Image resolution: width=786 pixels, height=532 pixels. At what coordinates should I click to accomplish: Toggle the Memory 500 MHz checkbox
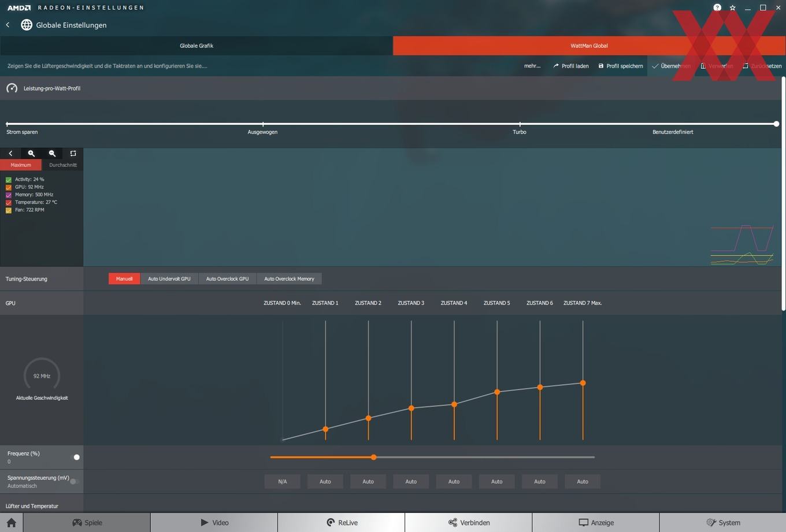pos(9,195)
